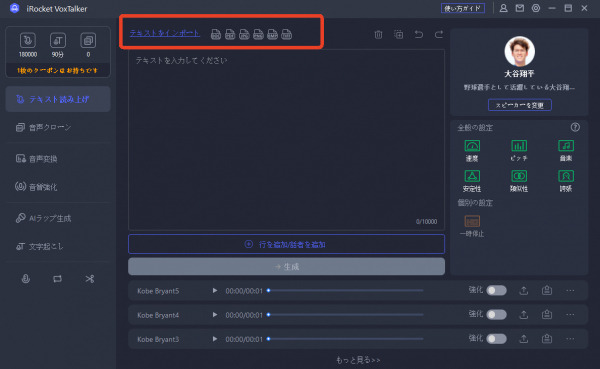Open the 速度 speed setting icon

point(472,146)
